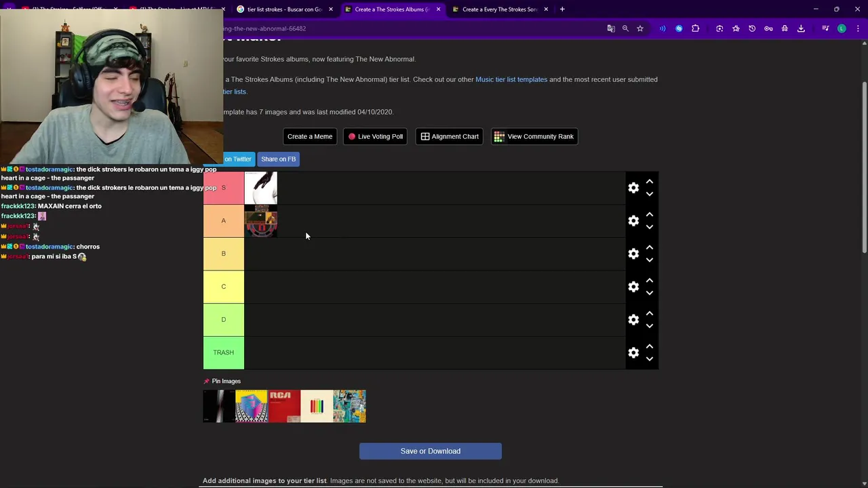868x488 pixels.
Task: Move S tier row down
Action: (x=650, y=194)
